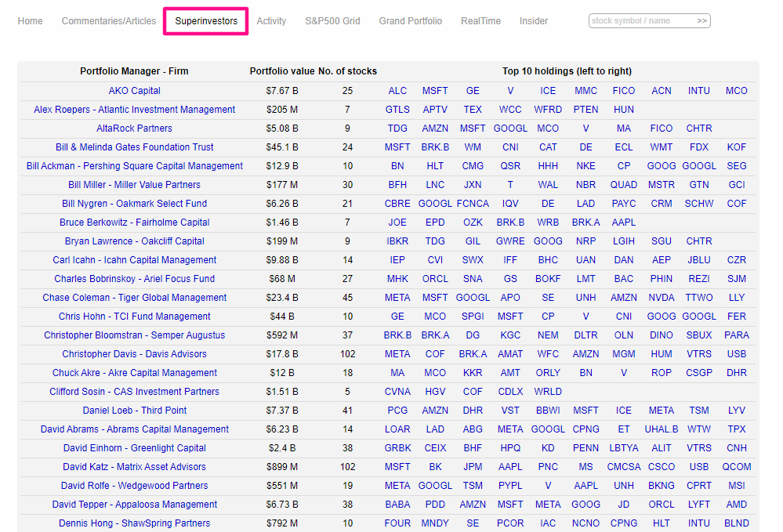Select the Superinvestors tab
Image resolution: width=783 pixels, height=532 pixels.
tap(206, 21)
